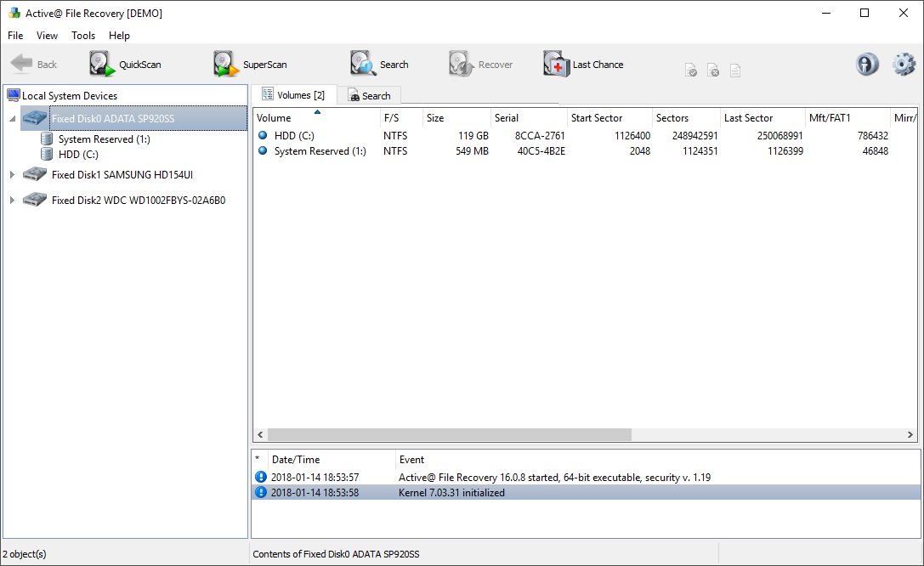Open the File menu

pos(15,36)
